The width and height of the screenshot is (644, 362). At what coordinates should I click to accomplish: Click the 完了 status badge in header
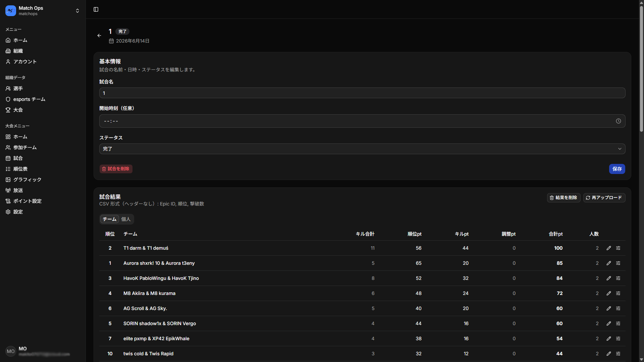coord(122,32)
